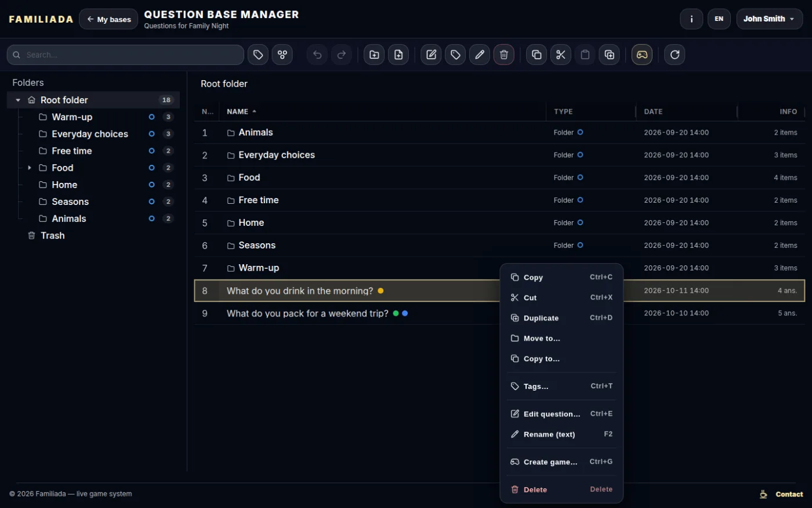The height and width of the screenshot is (508, 812).
Task: Click the yellow tag dot on the morning drink question
Action: tap(380, 291)
